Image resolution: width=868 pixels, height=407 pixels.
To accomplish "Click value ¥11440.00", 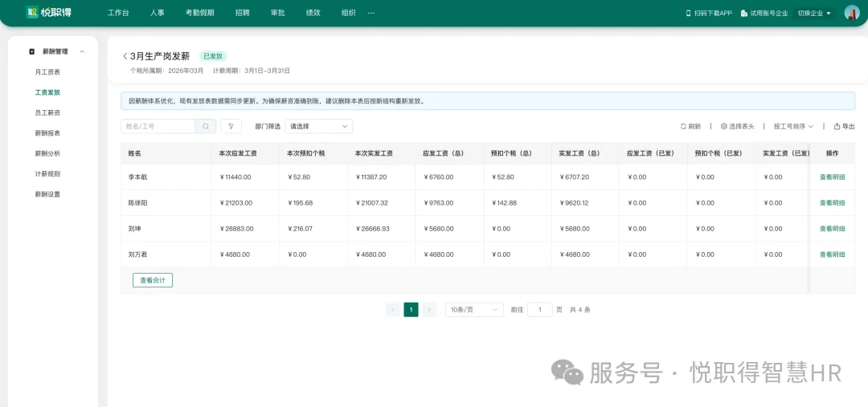I will click(235, 177).
